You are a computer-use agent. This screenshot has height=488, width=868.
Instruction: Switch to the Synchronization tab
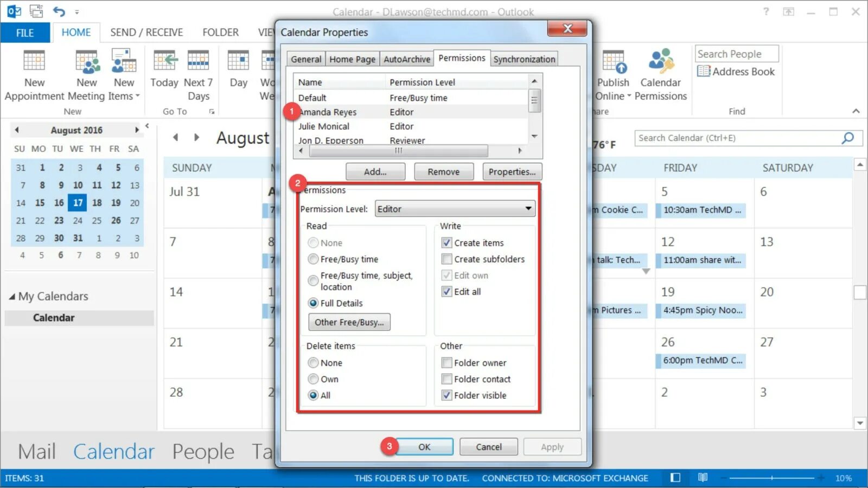[524, 59]
